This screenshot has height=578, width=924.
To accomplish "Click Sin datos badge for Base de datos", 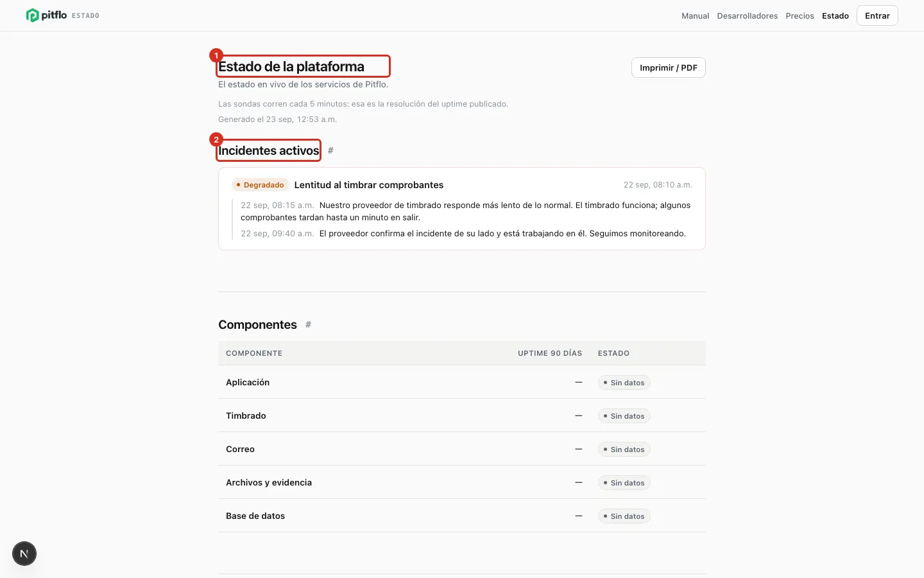I will tap(624, 516).
